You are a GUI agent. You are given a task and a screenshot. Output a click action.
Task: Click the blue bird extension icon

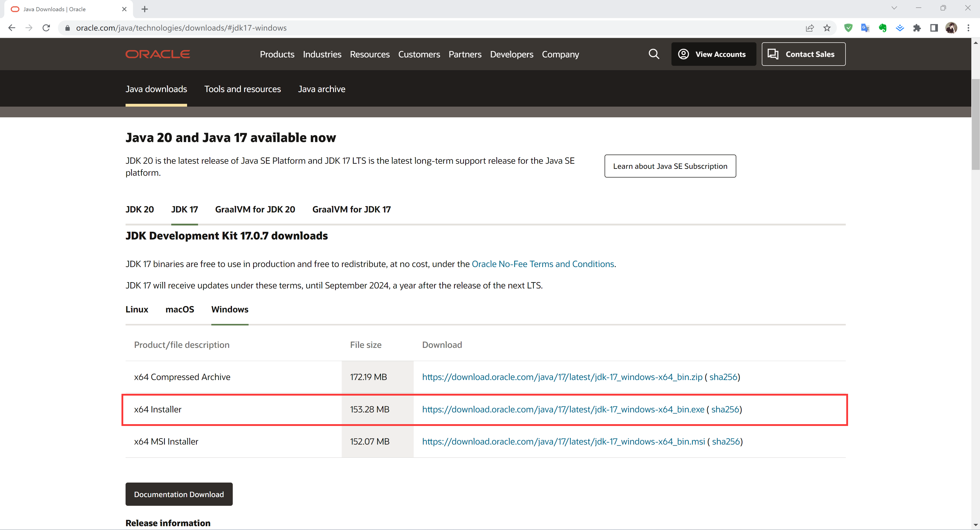[900, 28]
